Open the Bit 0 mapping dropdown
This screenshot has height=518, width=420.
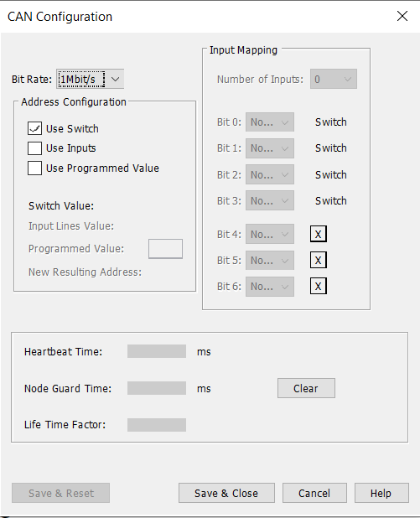tap(270, 122)
